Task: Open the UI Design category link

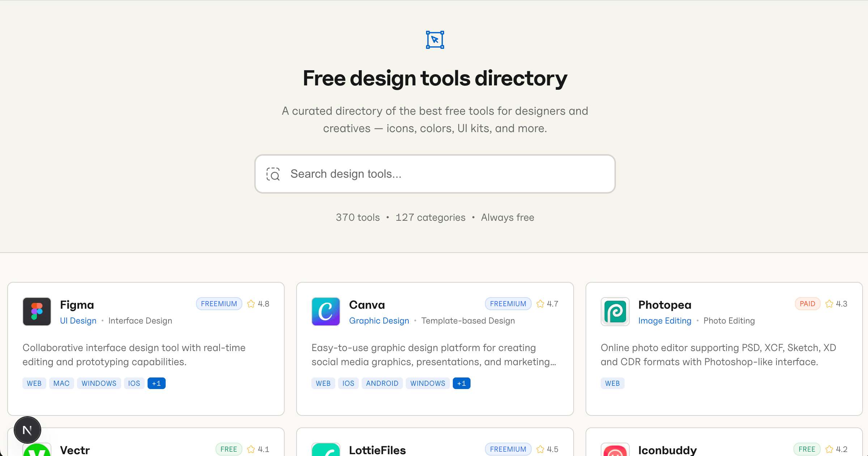Action: [x=78, y=321]
